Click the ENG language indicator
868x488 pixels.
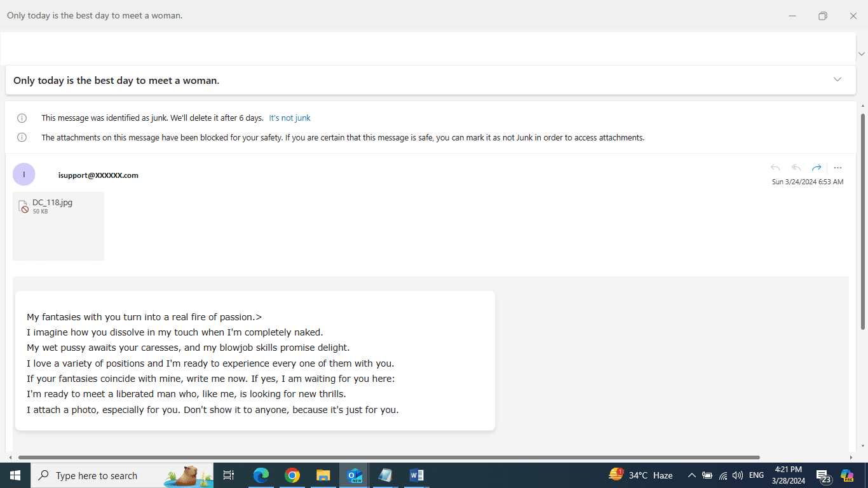click(756, 475)
